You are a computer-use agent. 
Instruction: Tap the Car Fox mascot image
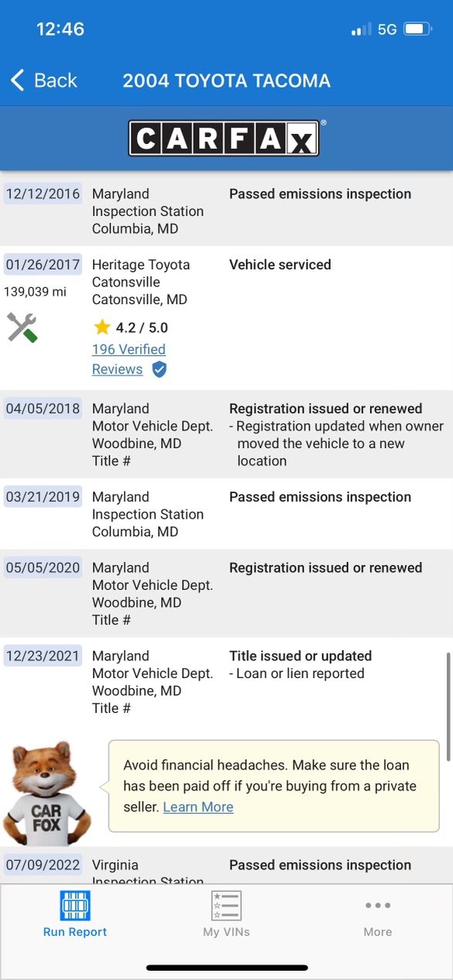click(48, 793)
